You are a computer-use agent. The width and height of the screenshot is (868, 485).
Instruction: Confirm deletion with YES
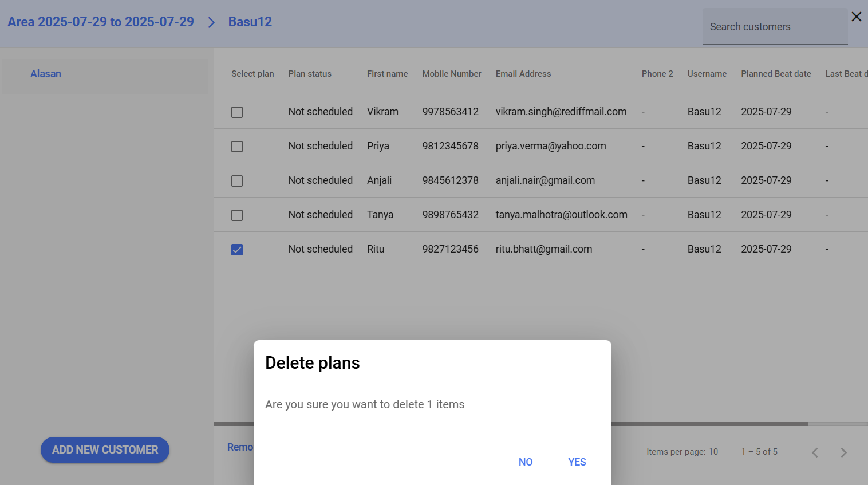point(577,462)
